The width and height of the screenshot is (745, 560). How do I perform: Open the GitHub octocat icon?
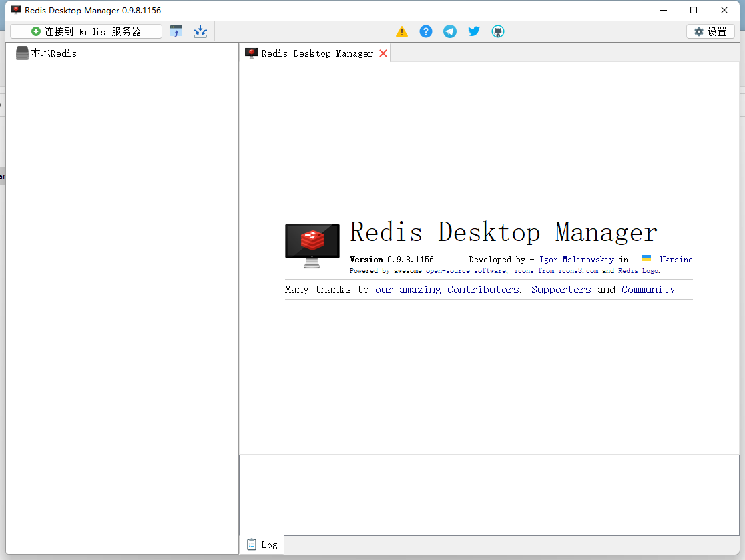coord(498,31)
